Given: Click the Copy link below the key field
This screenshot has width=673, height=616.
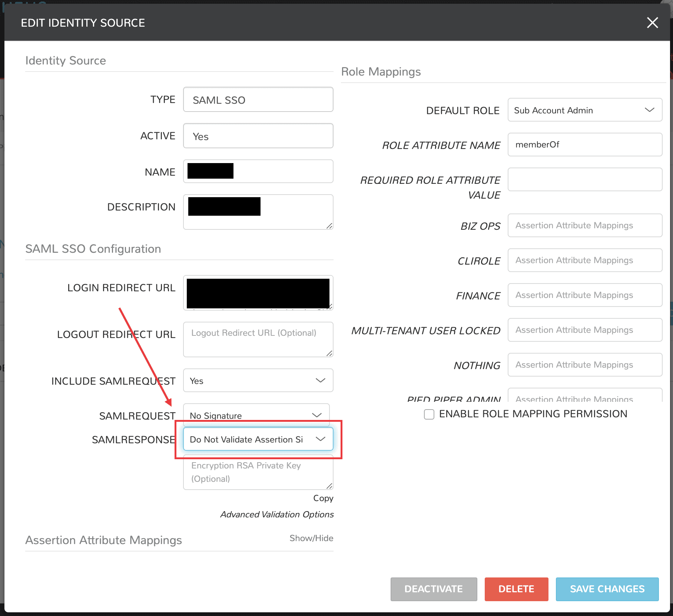Looking at the screenshot, I should click(323, 498).
